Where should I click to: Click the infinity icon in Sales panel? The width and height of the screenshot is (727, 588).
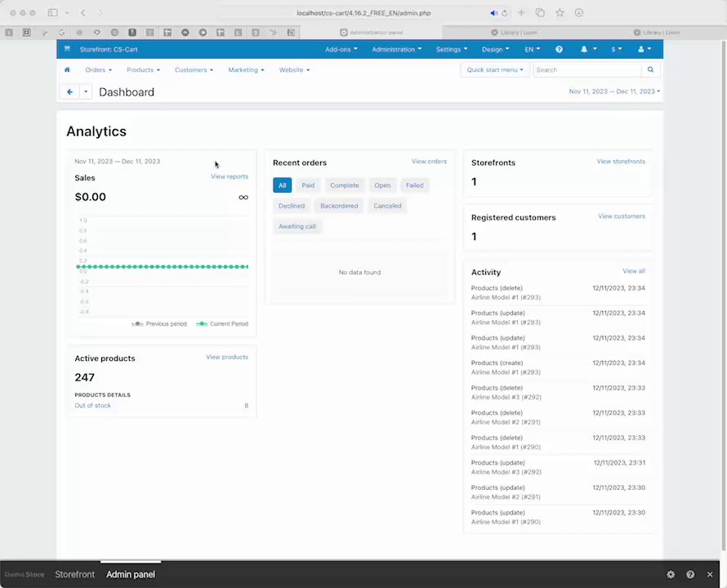pyautogui.click(x=243, y=198)
